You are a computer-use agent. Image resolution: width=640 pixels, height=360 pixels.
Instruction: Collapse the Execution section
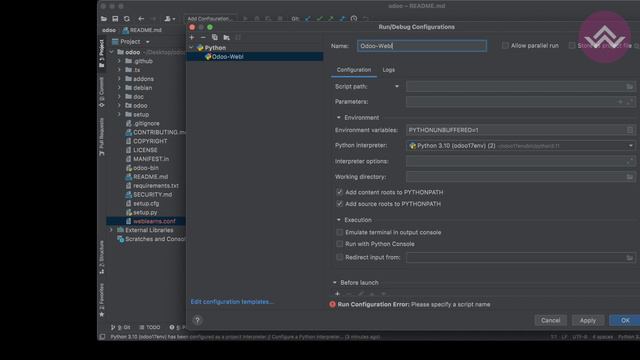(x=338, y=220)
